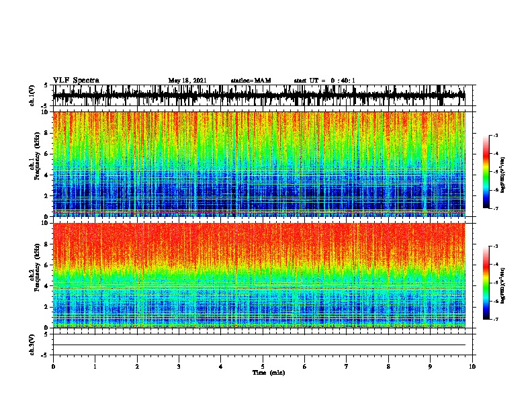Click time axis tick label "1"

(x=95, y=367)
